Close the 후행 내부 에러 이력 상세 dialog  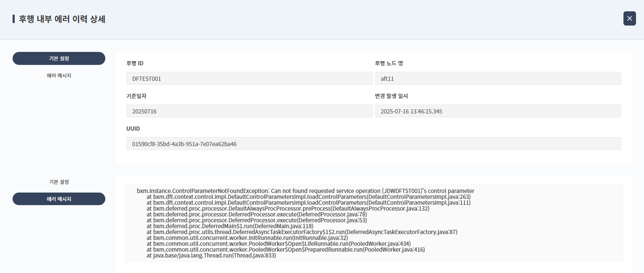pos(629,18)
